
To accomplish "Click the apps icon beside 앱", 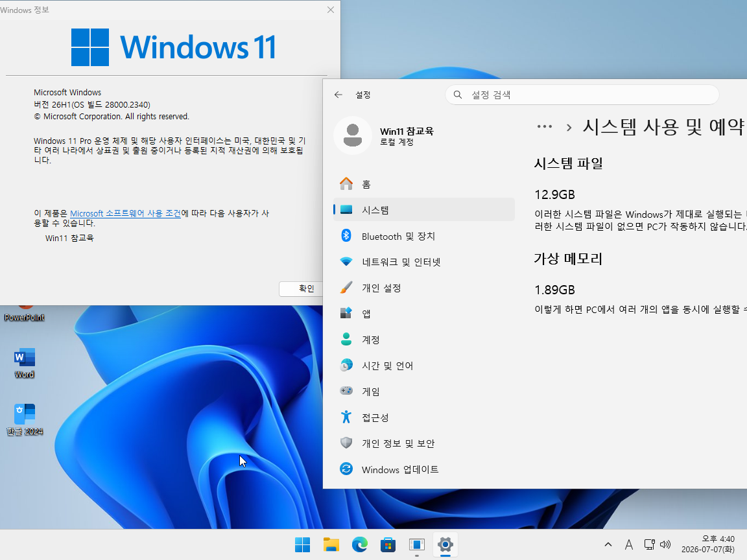I will pyautogui.click(x=346, y=313).
